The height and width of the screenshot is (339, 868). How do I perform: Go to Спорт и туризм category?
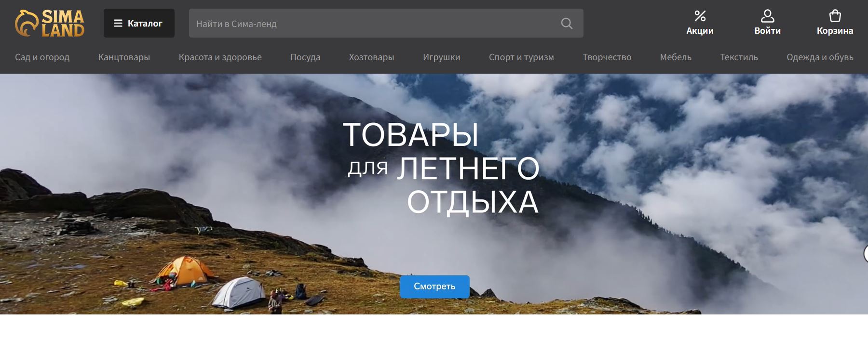pos(521,57)
